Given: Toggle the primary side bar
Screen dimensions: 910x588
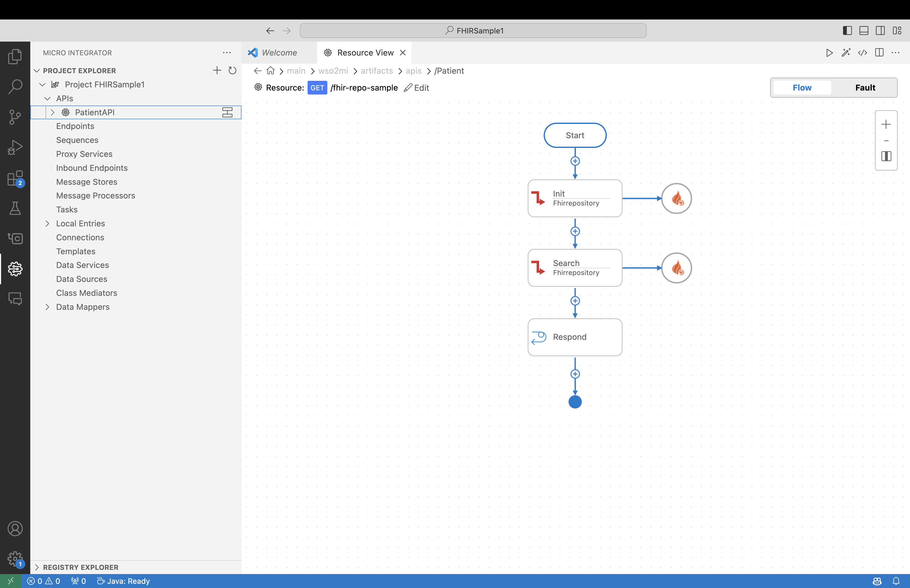Looking at the screenshot, I should 847,31.
